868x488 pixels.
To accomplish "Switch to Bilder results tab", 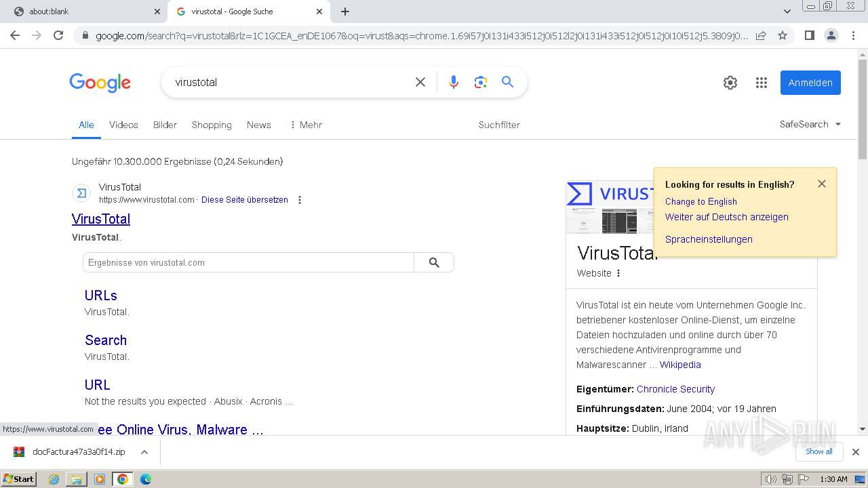I will tap(165, 125).
